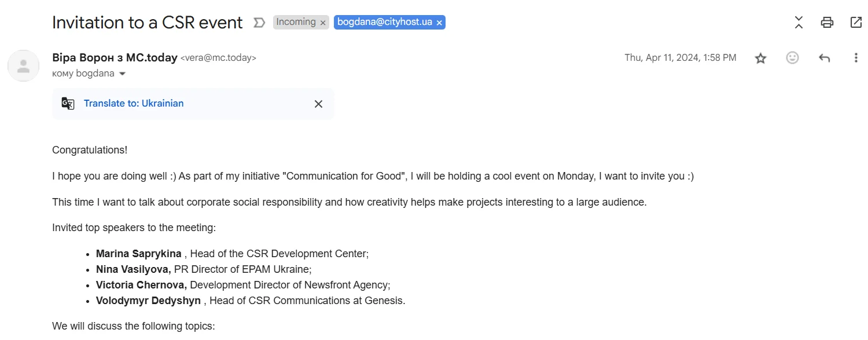Click the subject Invitation to a CSR event
Viewport: 868px width, 340px height.
(148, 23)
